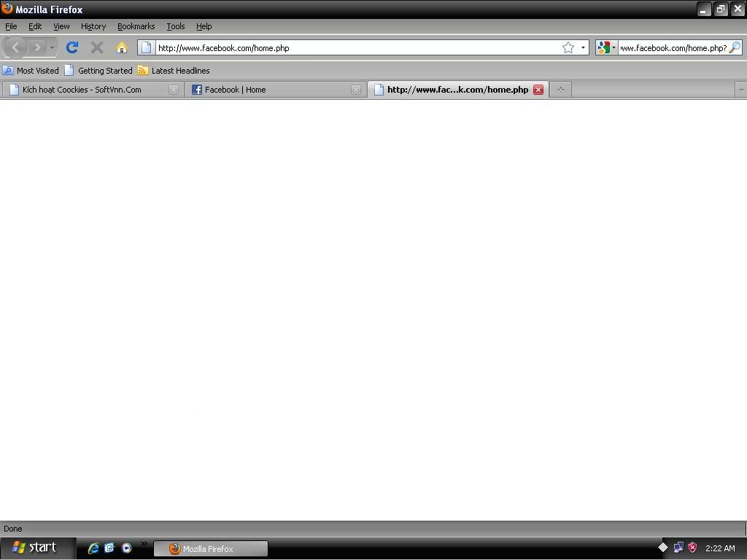Open the list all tabs dropdown
Viewport: 747px width, 560px height.
(741, 90)
